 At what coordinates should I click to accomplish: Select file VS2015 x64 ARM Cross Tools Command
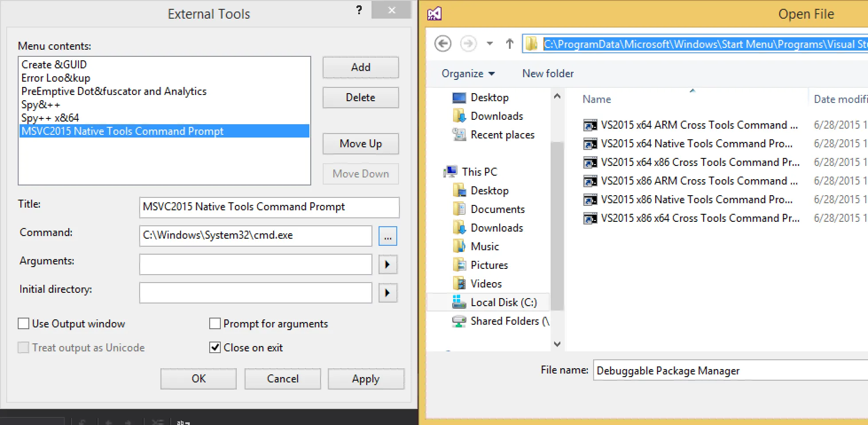pyautogui.click(x=699, y=125)
